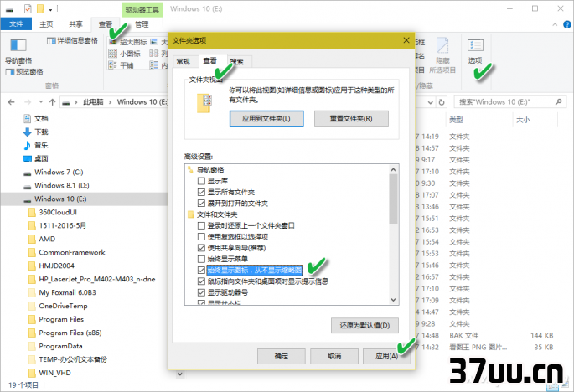Open the 管理 Manage ribbon tab
This screenshot has width=574, height=392.
coord(142,24)
